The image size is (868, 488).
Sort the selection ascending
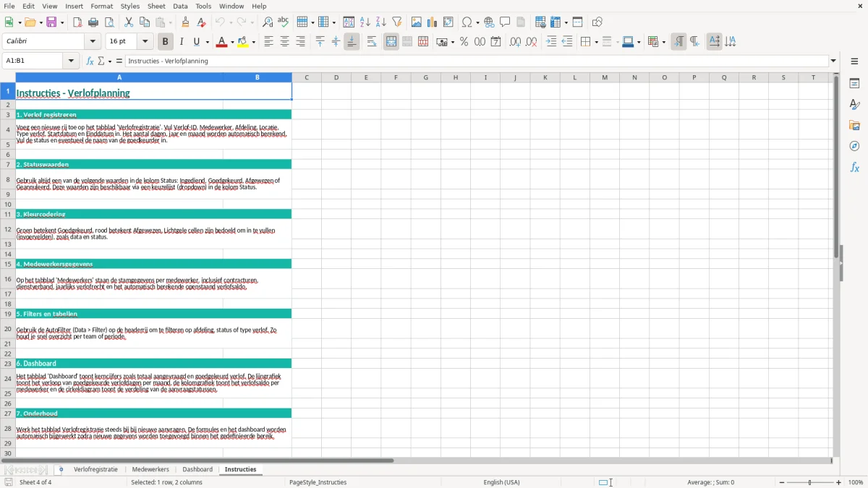click(365, 22)
